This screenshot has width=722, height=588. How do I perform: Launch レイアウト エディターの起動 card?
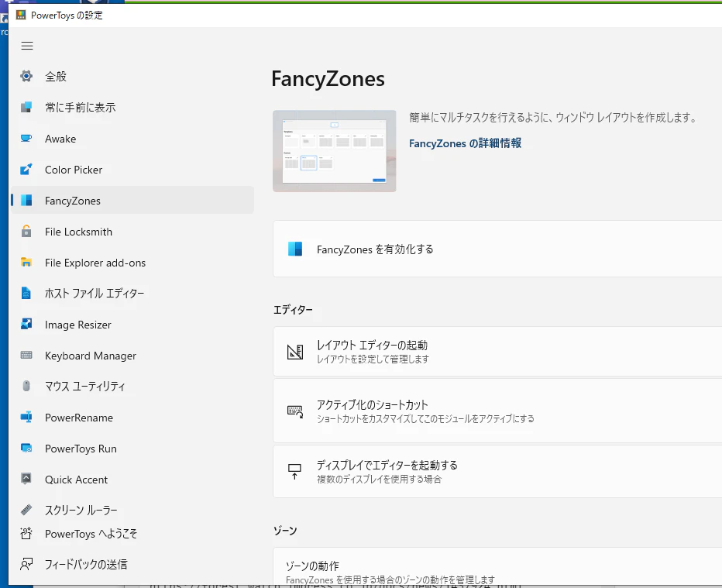pos(497,352)
